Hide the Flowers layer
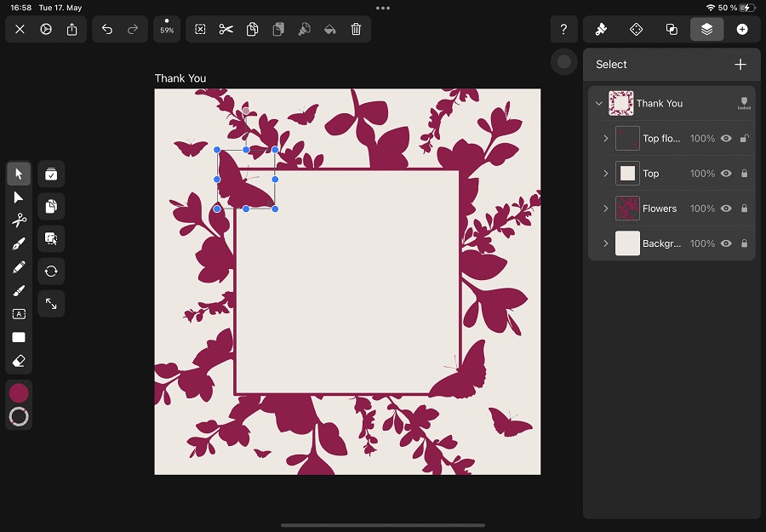Screen dimensions: 766x532 tap(726, 209)
